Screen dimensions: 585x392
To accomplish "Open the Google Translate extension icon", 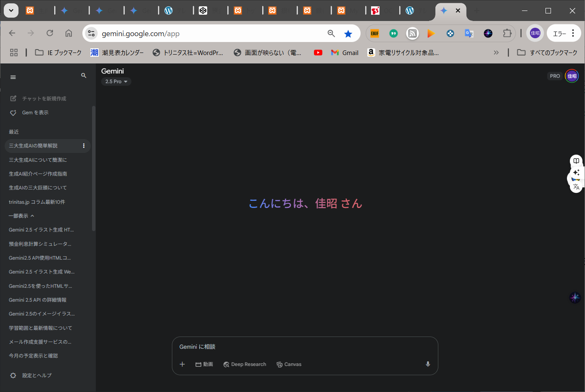I will (469, 33).
